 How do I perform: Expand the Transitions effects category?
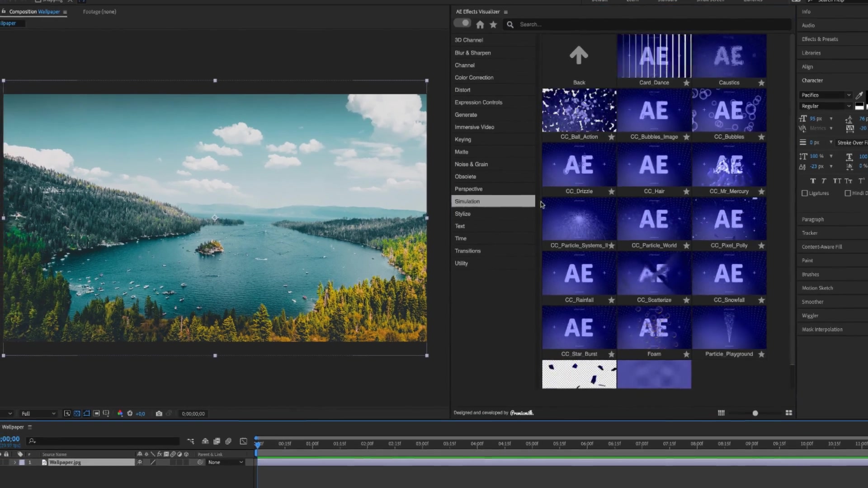[468, 250]
